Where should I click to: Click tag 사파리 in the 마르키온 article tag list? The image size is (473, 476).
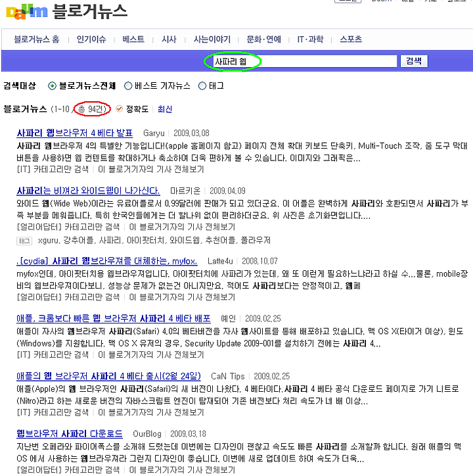(110, 241)
